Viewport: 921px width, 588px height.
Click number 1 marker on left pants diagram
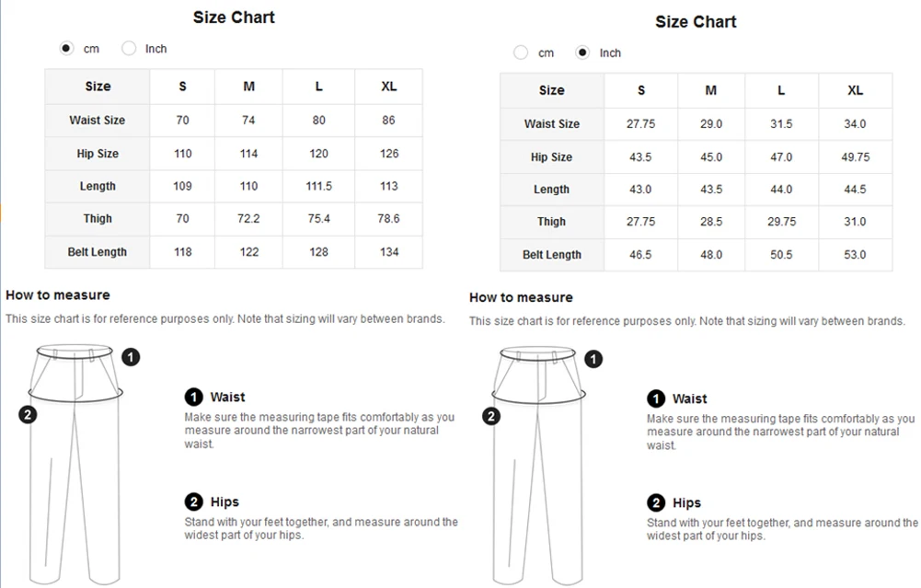pos(132,356)
